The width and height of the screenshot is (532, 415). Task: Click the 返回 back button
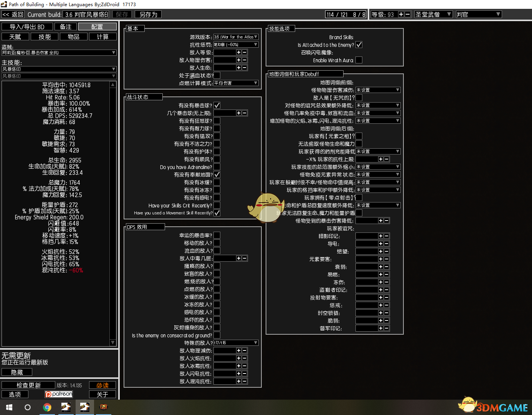click(x=13, y=14)
